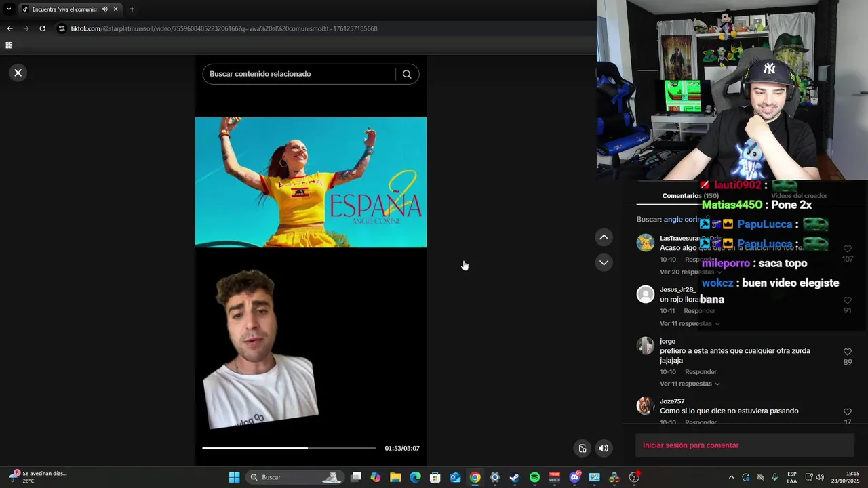Click the search magnifier in related content bar
868x488 pixels.
tap(407, 74)
